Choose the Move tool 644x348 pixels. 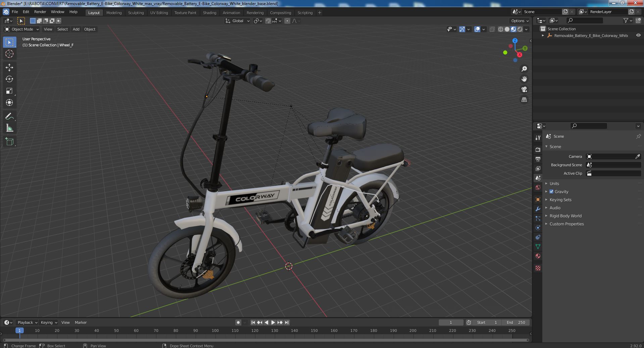pyautogui.click(x=9, y=68)
